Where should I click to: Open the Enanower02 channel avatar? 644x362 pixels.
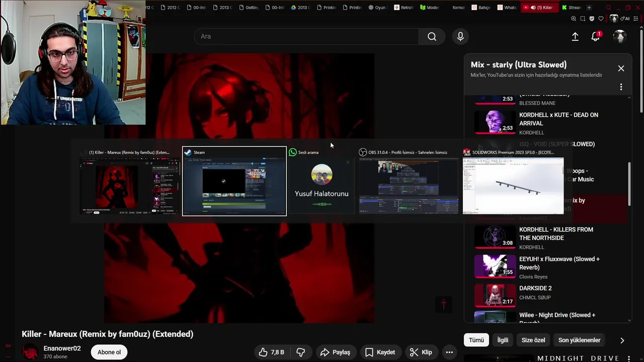(x=30, y=352)
